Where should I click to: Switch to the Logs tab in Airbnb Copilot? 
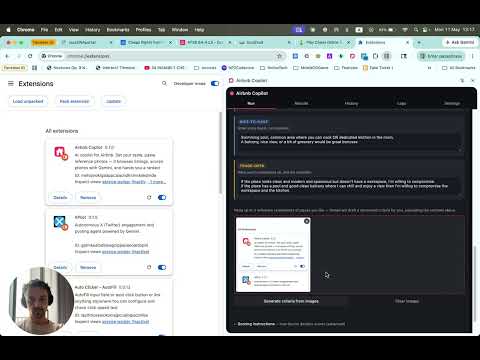pos(401,103)
